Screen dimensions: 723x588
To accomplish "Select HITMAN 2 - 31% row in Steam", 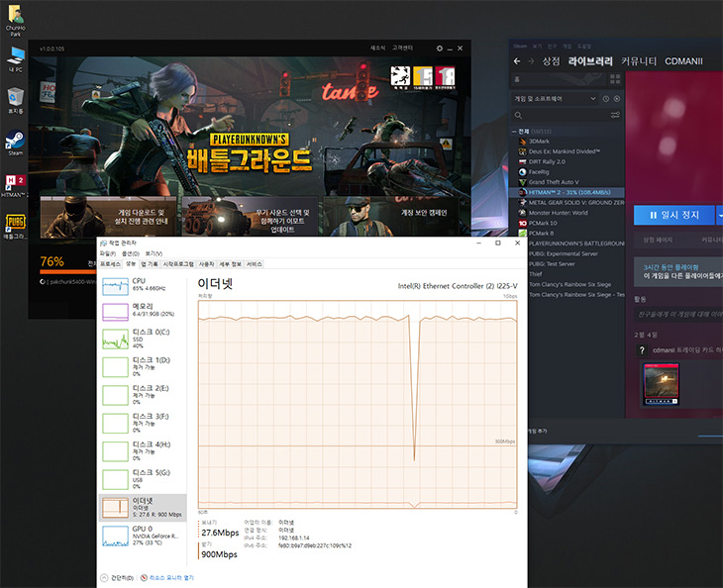I will click(568, 193).
